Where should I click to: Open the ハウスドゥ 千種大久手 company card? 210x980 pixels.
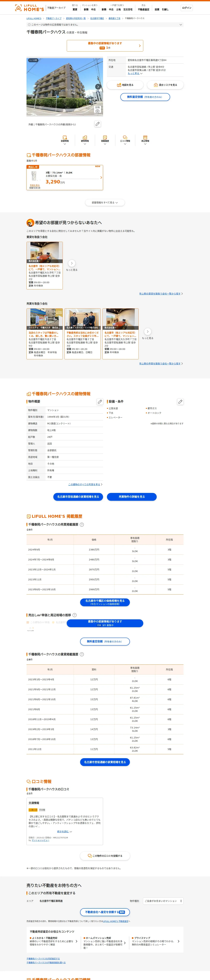click(45, 334)
